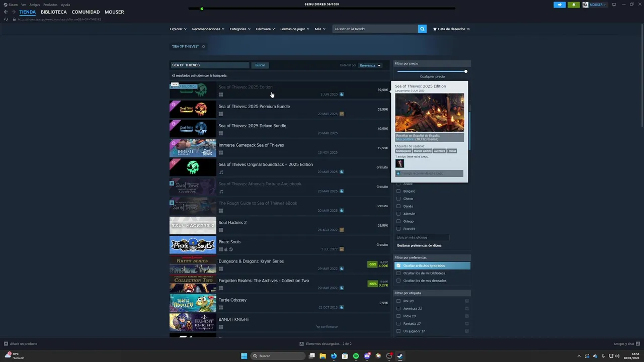Switch to the BIBLIOTECA tab
The image size is (644, 362).
54,12
